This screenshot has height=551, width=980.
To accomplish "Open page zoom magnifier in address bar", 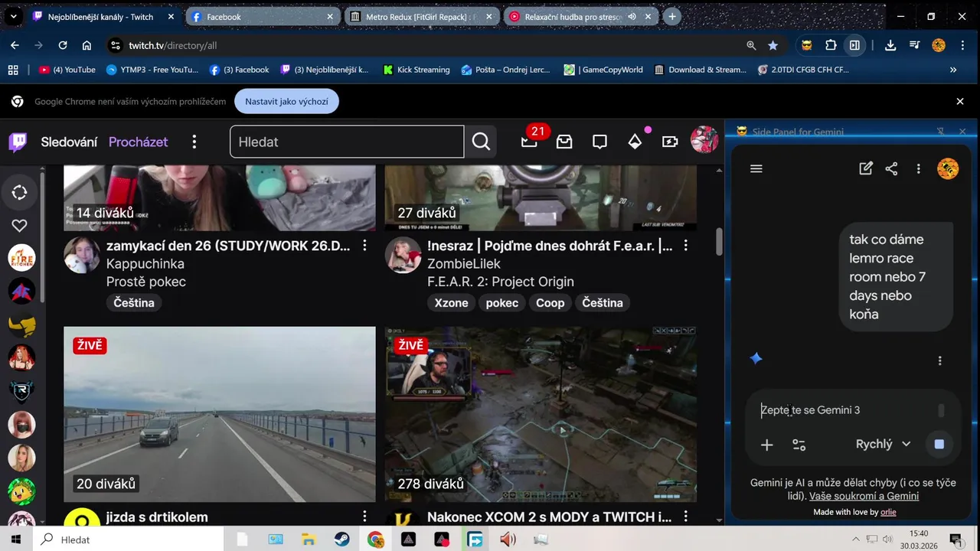I will pyautogui.click(x=751, y=45).
